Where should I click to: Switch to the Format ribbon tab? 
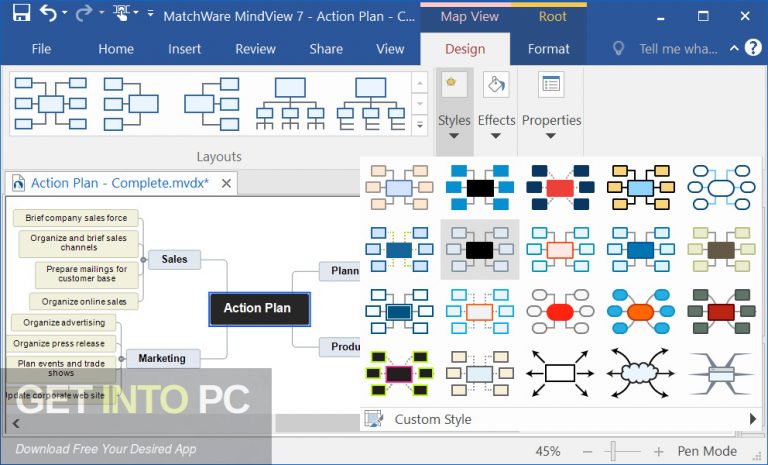pos(549,49)
